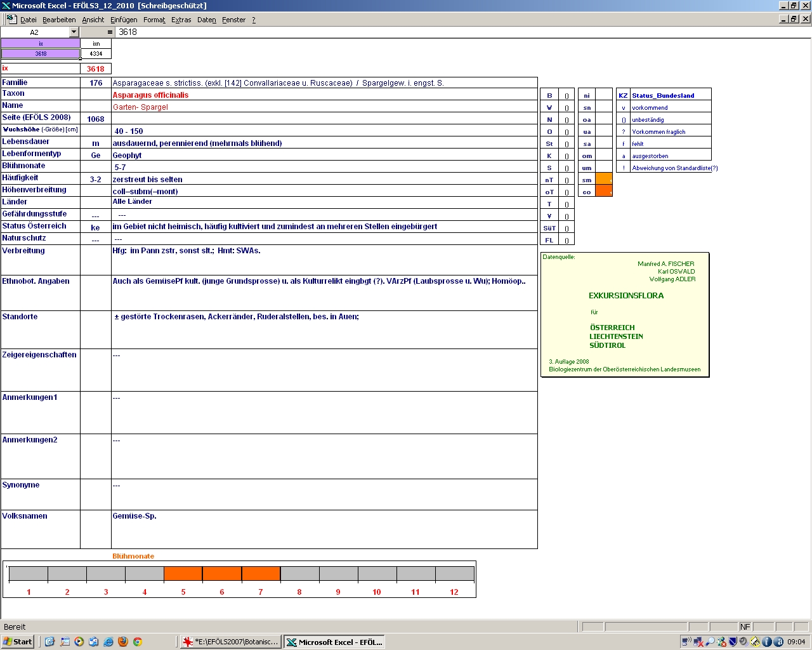Click the Status Österreich code ke
Viewport: 812px width, 650px height.
[x=95, y=227]
